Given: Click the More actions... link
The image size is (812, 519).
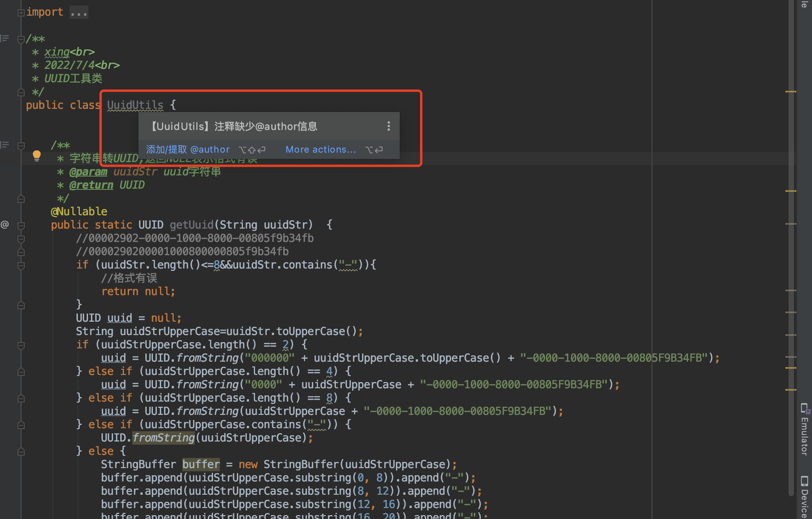Looking at the screenshot, I should (321, 150).
